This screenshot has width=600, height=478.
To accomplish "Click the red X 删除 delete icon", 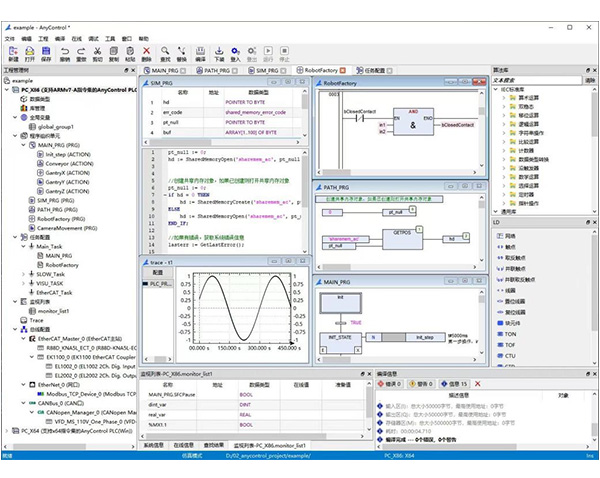I will 146,54.
